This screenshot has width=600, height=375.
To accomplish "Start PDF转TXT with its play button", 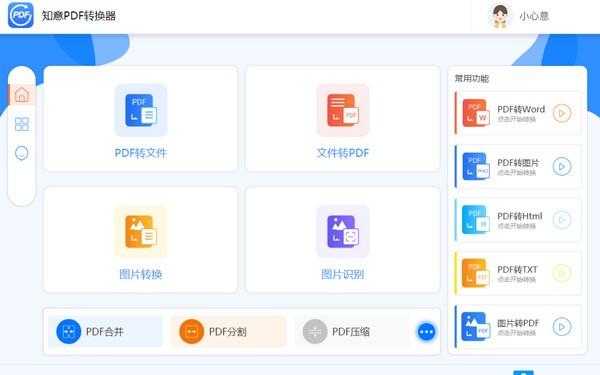I will pyautogui.click(x=562, y=273).
